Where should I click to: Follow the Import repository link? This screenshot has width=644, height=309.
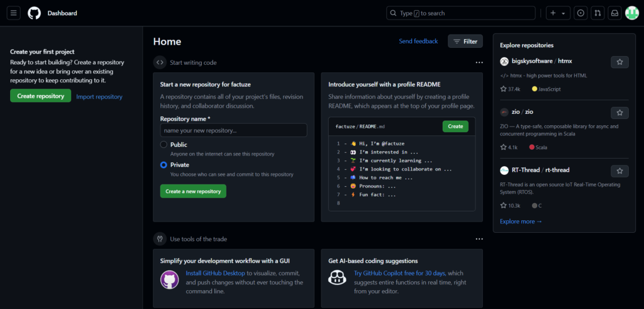(99, 97)
